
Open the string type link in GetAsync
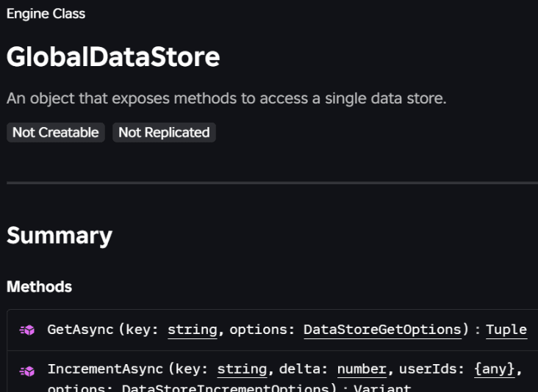(193, 330)
